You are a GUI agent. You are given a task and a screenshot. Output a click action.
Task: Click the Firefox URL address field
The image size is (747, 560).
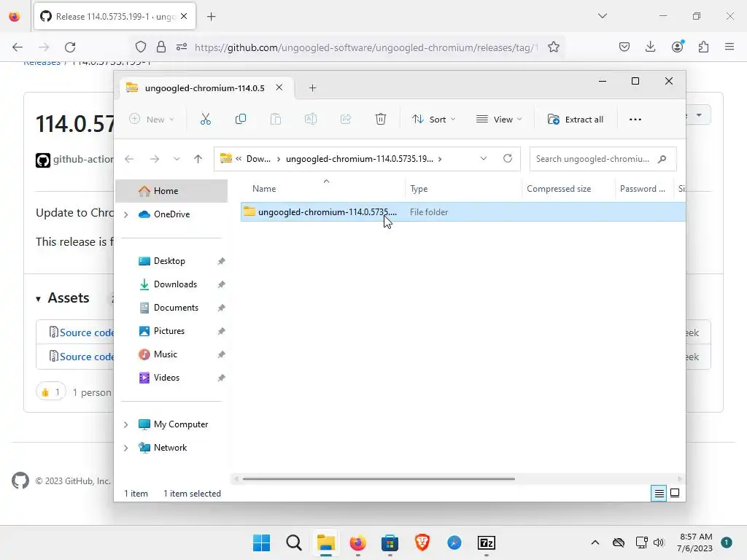pyautogui.click(x=366, y=47)
